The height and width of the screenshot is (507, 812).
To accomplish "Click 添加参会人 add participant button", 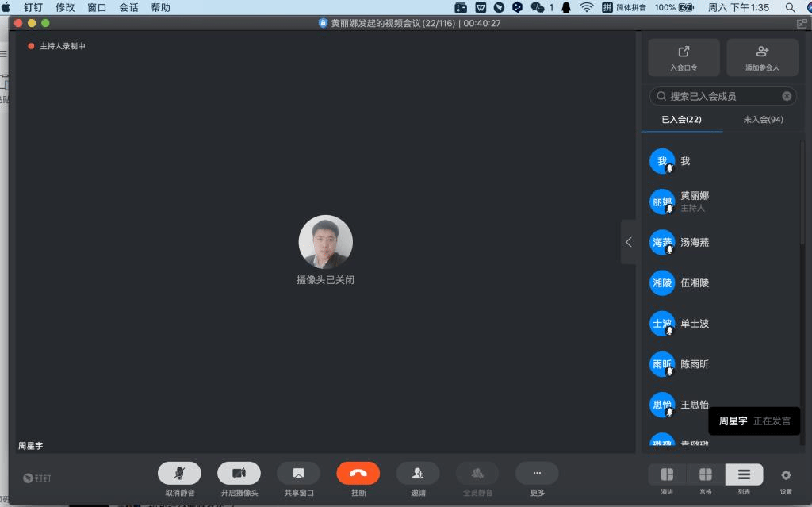I will pos(762,57).
